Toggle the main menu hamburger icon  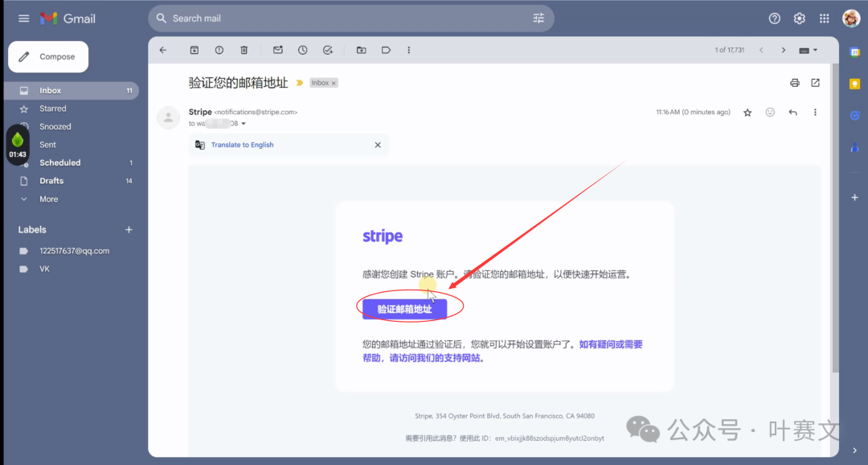(24, 19)
